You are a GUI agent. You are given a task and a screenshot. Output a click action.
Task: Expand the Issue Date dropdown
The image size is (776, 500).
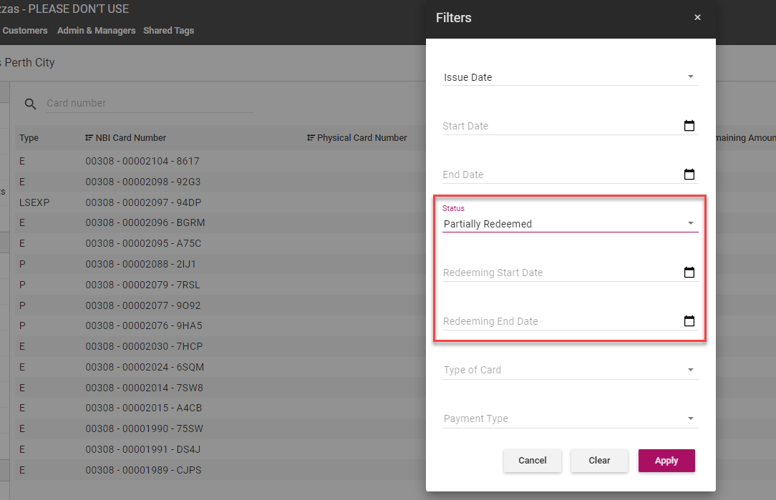[x=690, y=77]
